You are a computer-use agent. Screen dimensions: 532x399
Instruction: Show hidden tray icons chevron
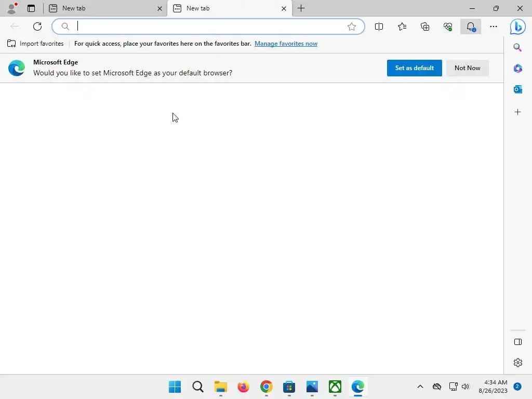coord(420,387)
